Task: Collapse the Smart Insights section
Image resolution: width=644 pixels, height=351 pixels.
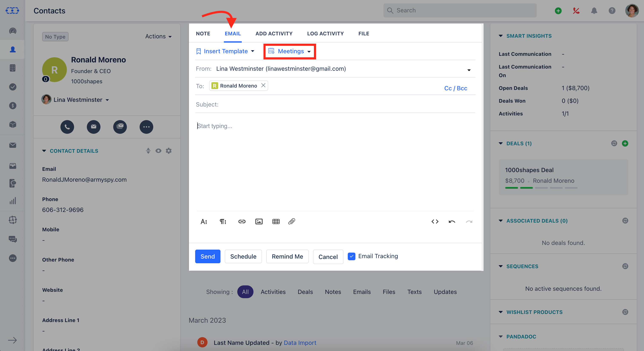Action: coord(501,36)
